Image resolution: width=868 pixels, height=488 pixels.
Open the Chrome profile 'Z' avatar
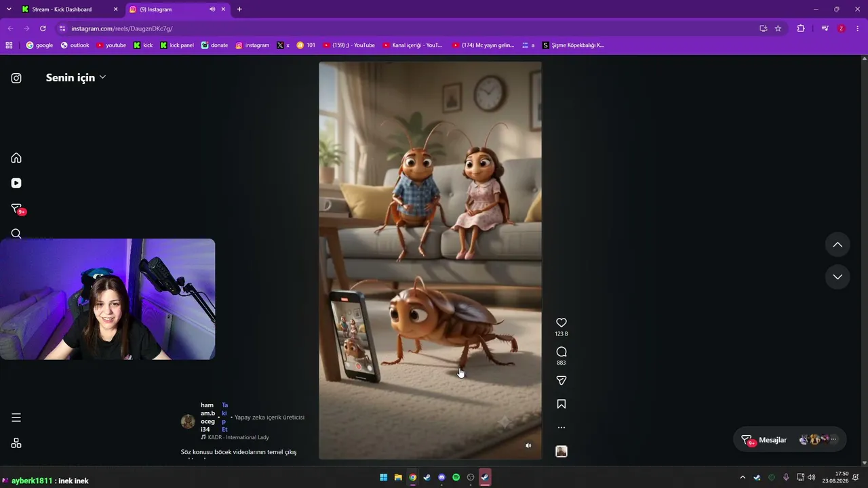point(842,28)
